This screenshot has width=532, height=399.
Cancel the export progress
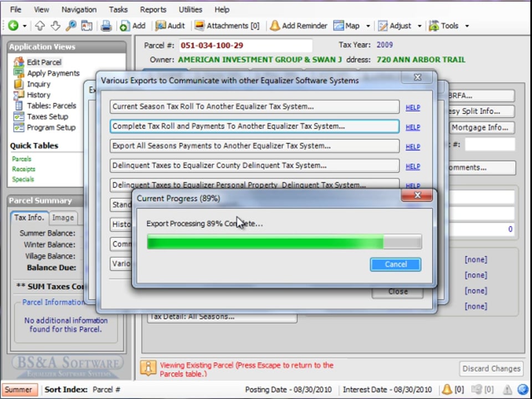coord(396,264)
